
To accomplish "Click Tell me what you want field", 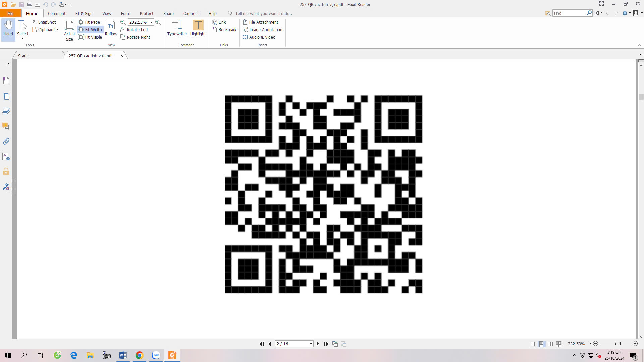I will (x=263, y=13).
